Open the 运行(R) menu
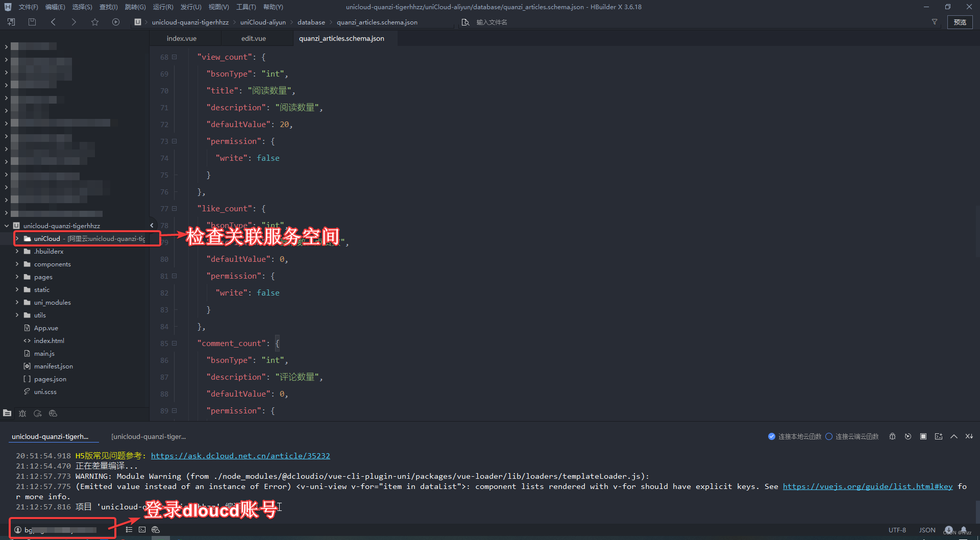 [x=163, y=7]
